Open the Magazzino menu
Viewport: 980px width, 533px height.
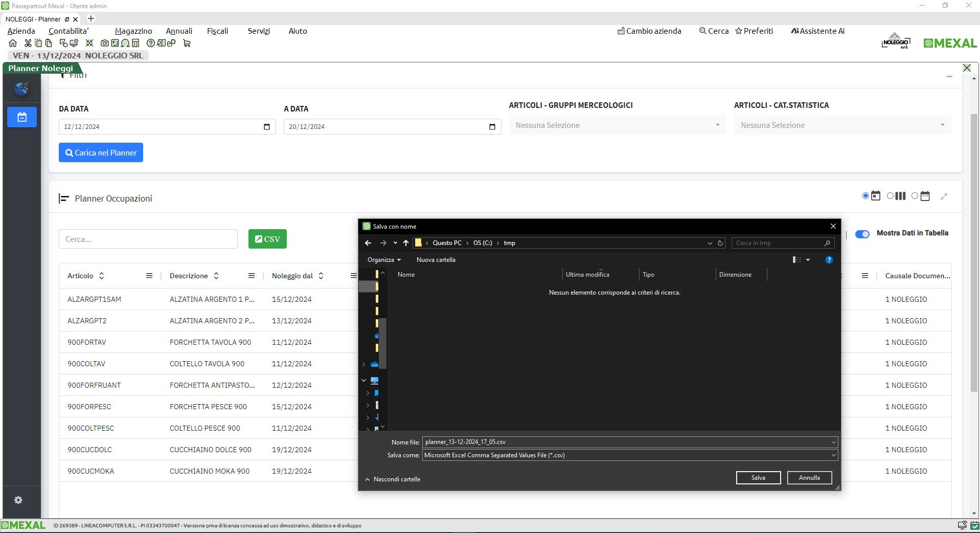pos(133,31)
